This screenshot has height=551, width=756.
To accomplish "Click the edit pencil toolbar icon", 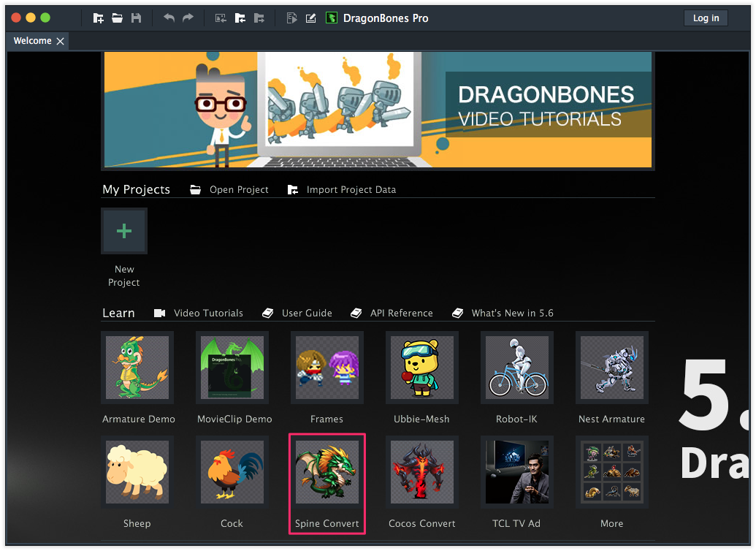I will tap(311, 18).
